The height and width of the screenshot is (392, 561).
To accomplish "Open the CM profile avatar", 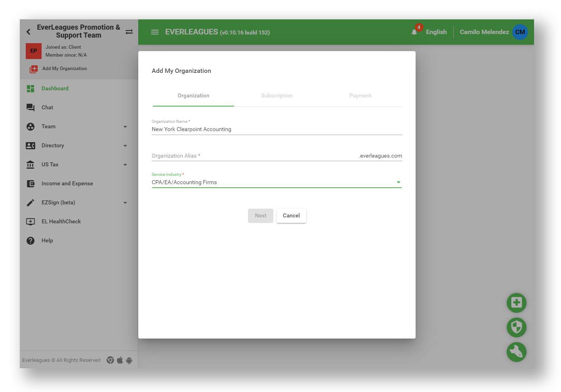I will 520,32.
